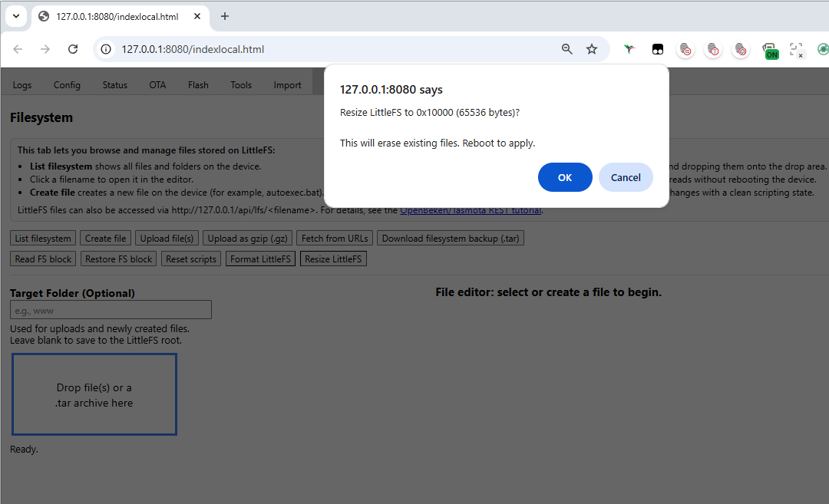Close the 127.0.0.1:8080 browser tab
This screenshot has width=829, height=504.
pos(197,16)
